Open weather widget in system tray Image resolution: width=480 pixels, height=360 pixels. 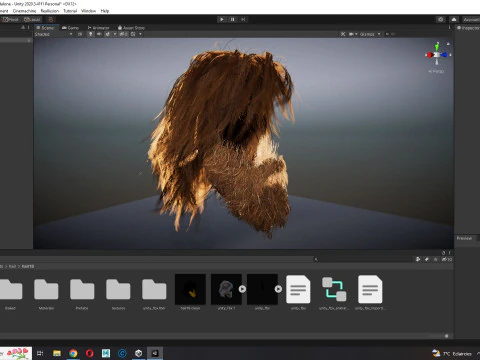[452, 353]
